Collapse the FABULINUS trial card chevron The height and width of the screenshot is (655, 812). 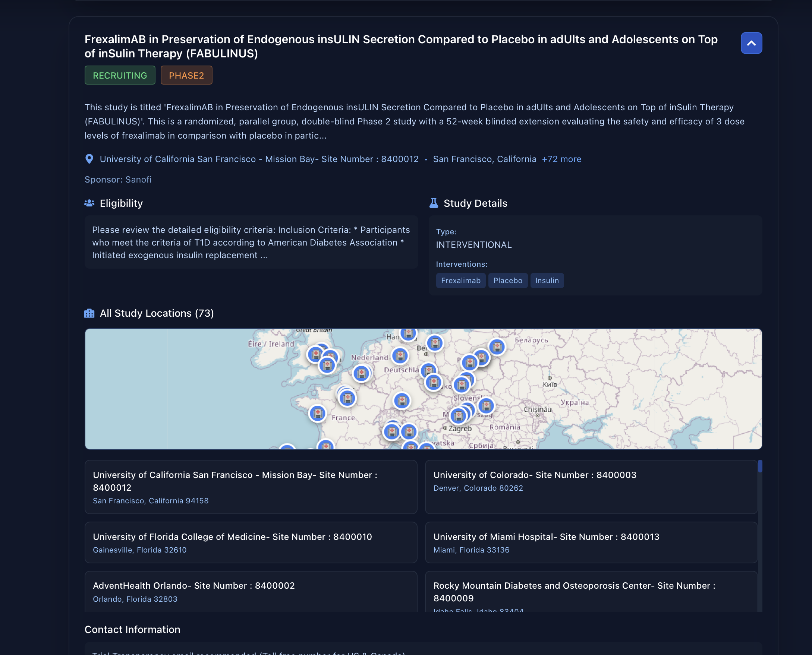[x=751, y=43]
